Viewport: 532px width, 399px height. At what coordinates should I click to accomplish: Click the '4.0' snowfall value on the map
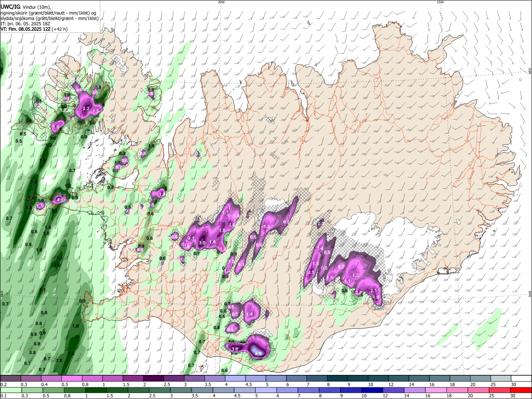[59, 200]
